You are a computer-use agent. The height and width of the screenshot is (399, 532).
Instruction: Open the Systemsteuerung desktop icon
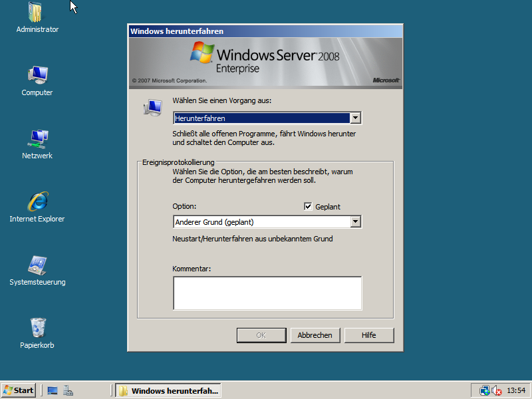37,265
